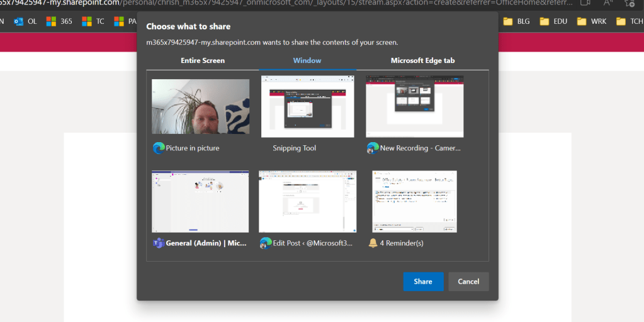Image resolution: width=644 pixels, height=322 pixels.
Task: Click the Edge profile icon beside New Recording
Action: click(373, 148)
